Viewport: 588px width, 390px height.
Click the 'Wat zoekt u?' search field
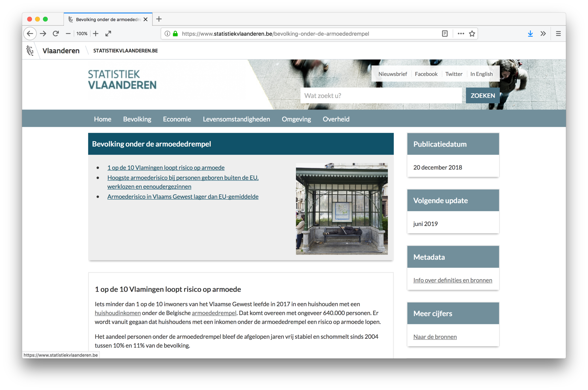(x=381, y=96)
